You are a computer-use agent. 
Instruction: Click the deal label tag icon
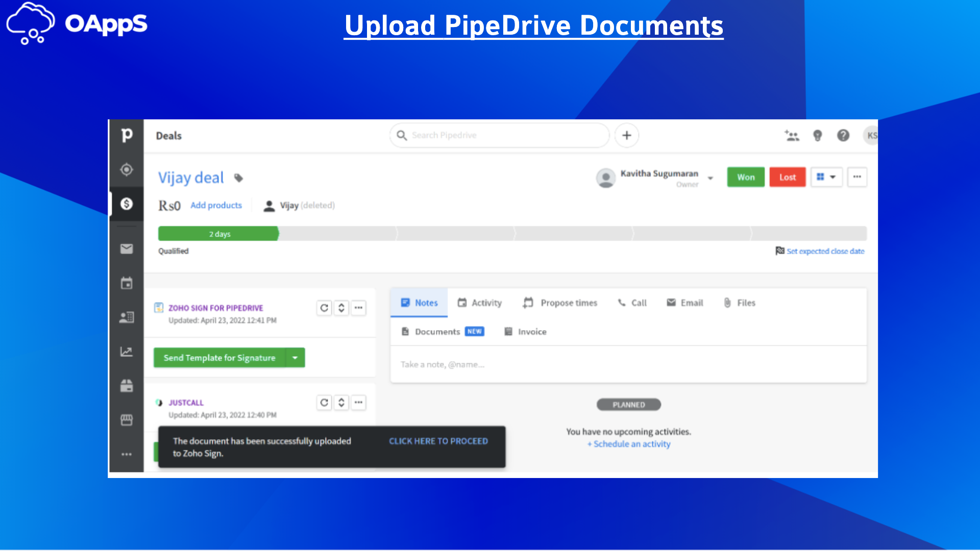238,178
